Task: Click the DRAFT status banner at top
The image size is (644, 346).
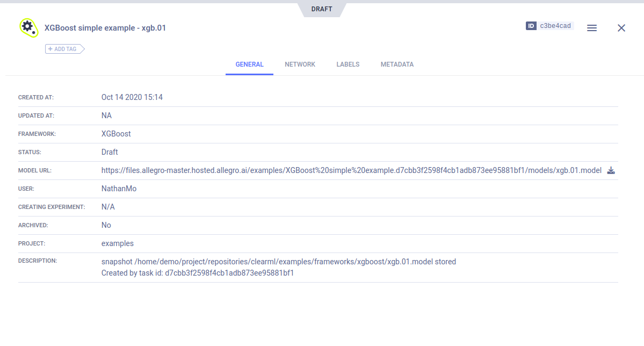Action: click(322, 9)
